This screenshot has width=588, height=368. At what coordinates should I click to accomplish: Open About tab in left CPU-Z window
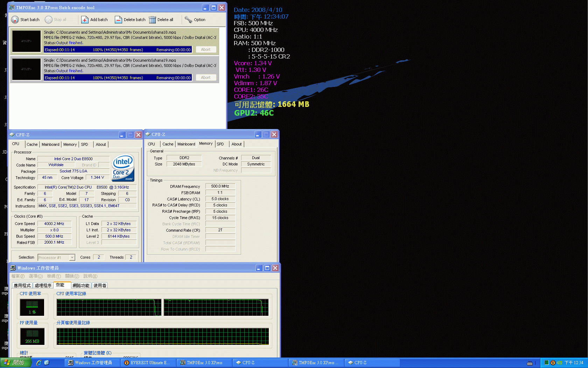[101, 144]
